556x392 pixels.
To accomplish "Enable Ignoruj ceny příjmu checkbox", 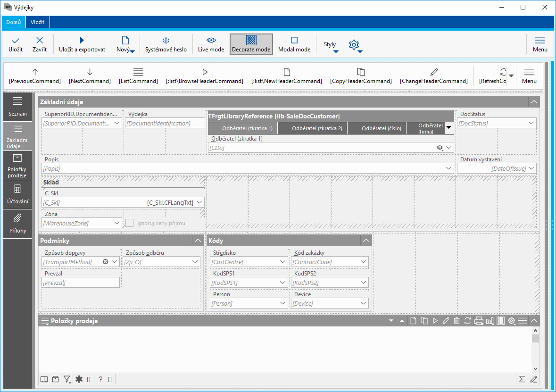I will (x=130, y=223).
